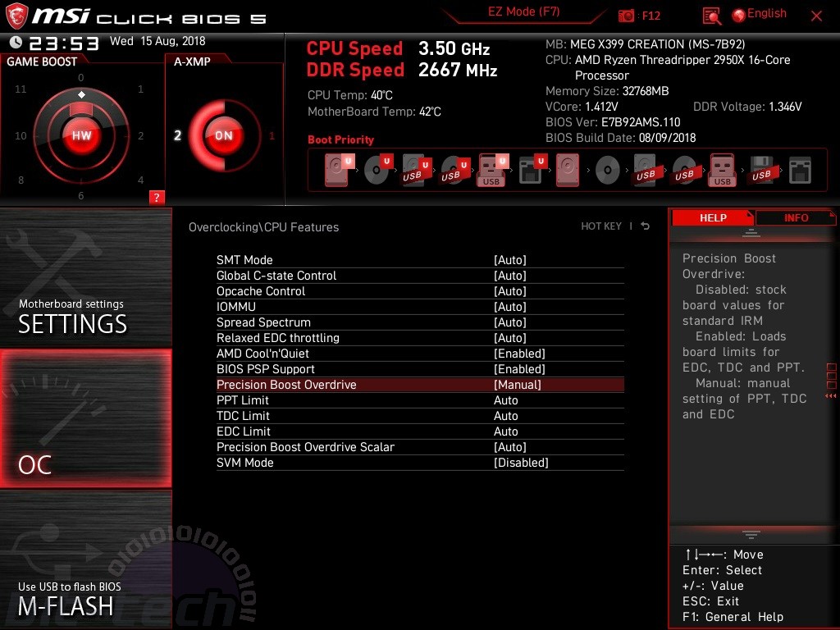The height and width of the screenshot is (630, 840).
Task: Click the 23:53 system time
Action: (64, 43)
